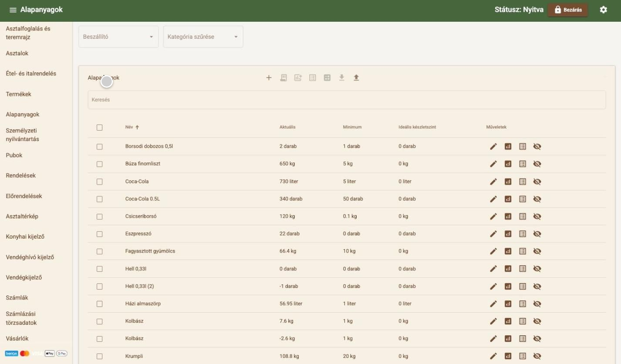Click the Bezárás button
The width and height of the screenshot is (621, 364).
click(567, 10)
